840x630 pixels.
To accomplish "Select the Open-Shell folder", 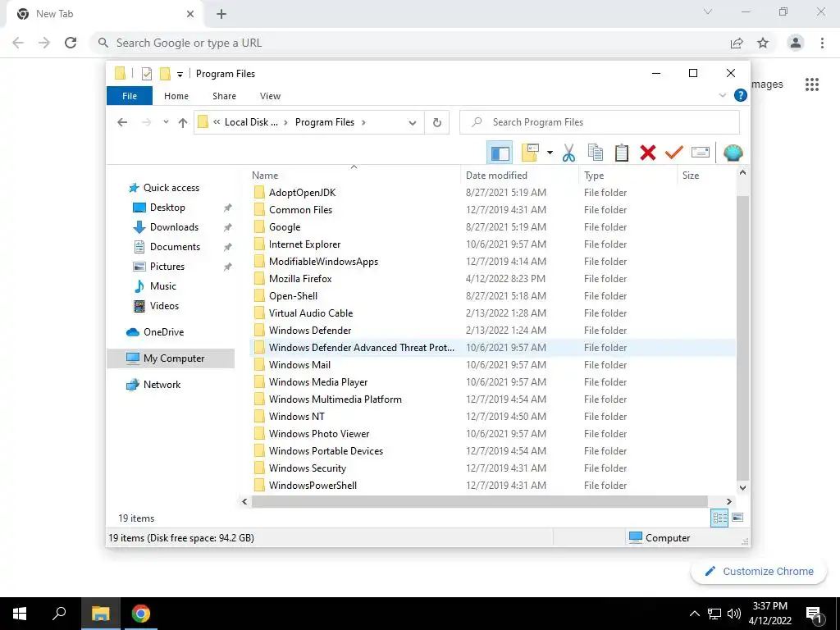I will (x=293, y=295).
